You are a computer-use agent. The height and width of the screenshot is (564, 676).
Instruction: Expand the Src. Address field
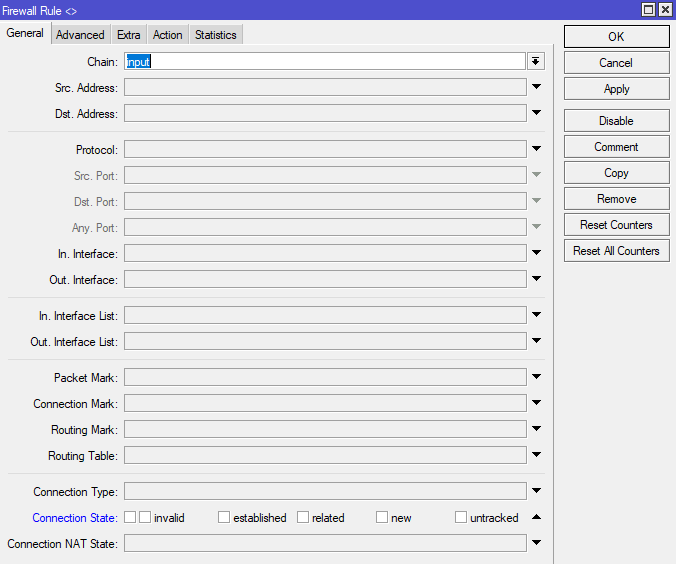[537, 87]
